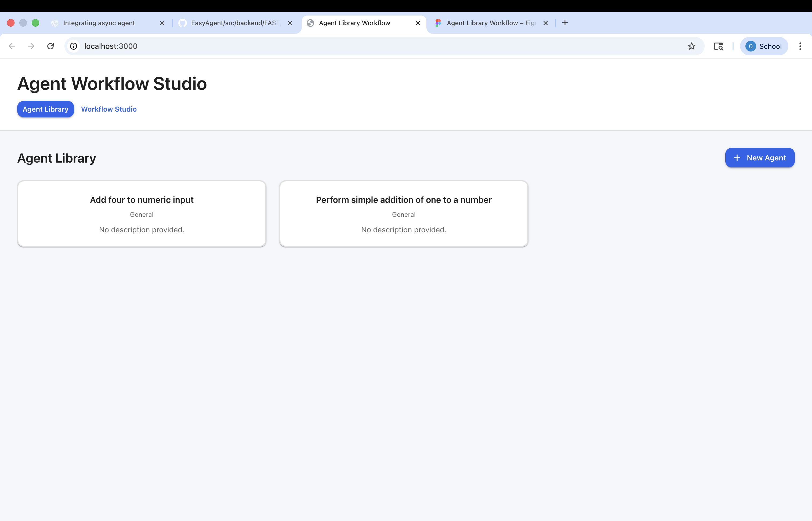Close the Figma Agent Library Workflow tab
This screenshot has width=812, height=521.
[546, 23]
